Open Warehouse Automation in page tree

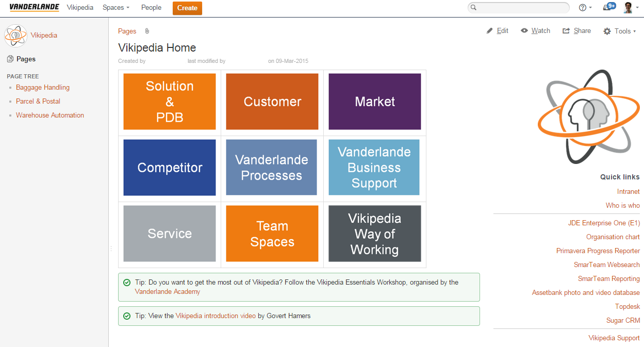tap(50, 115)
